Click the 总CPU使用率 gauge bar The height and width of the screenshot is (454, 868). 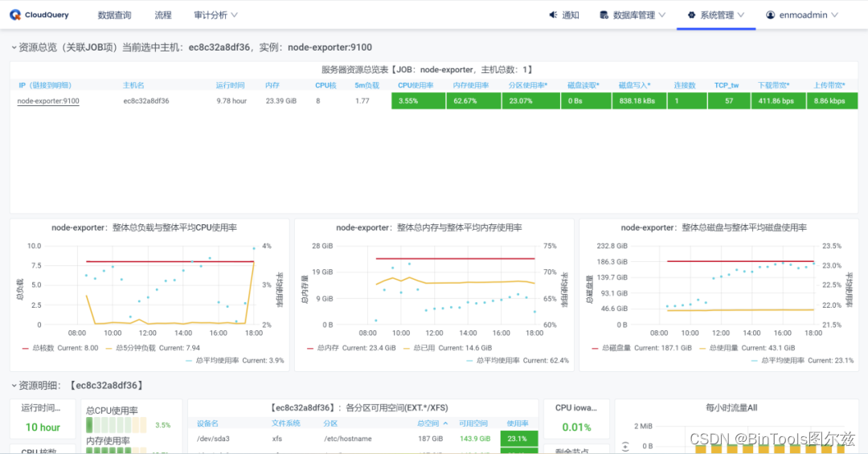coord(117,425)
